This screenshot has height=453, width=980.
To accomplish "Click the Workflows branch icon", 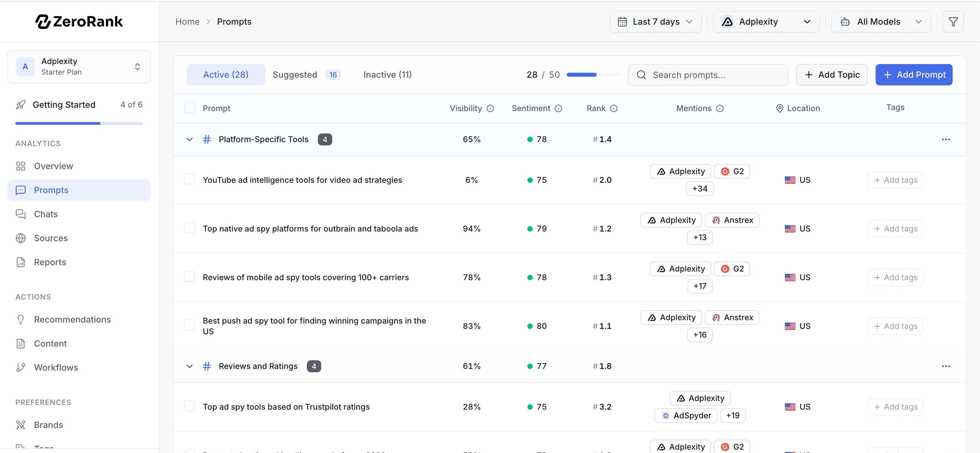I will (x=21, y=367).
